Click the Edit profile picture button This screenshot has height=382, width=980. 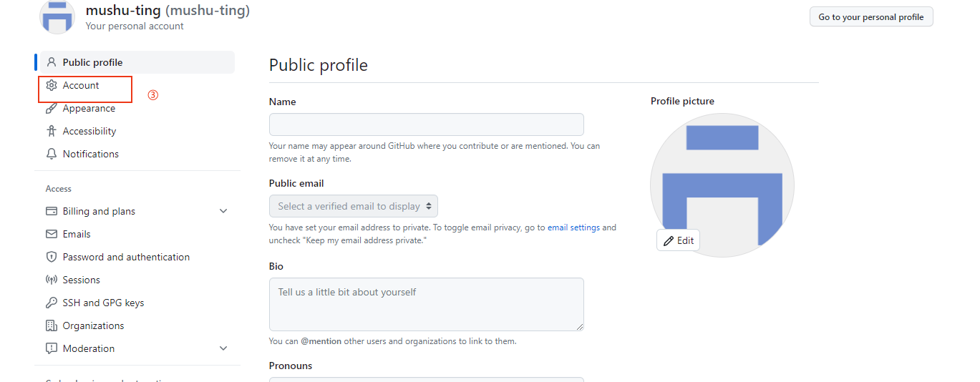click(x=678, y=240)
